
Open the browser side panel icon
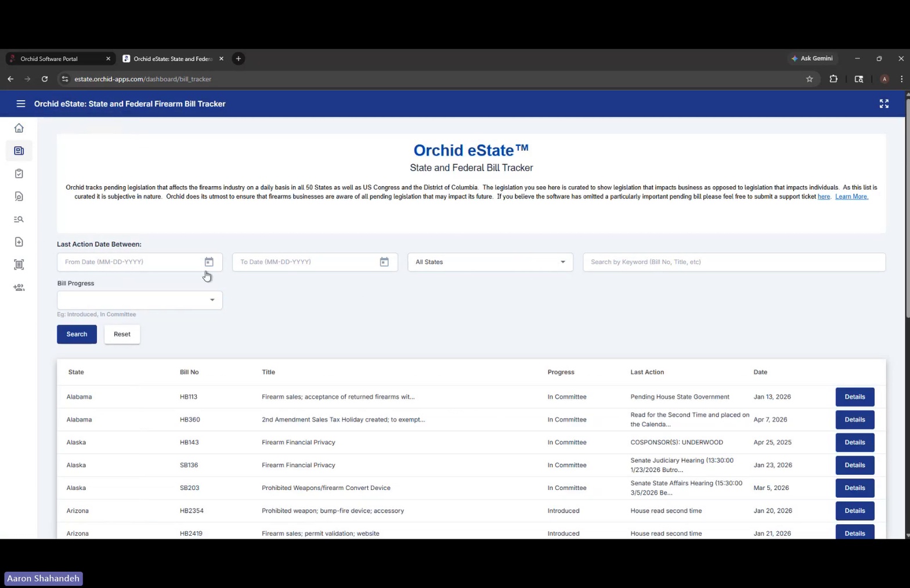[859, 79]
